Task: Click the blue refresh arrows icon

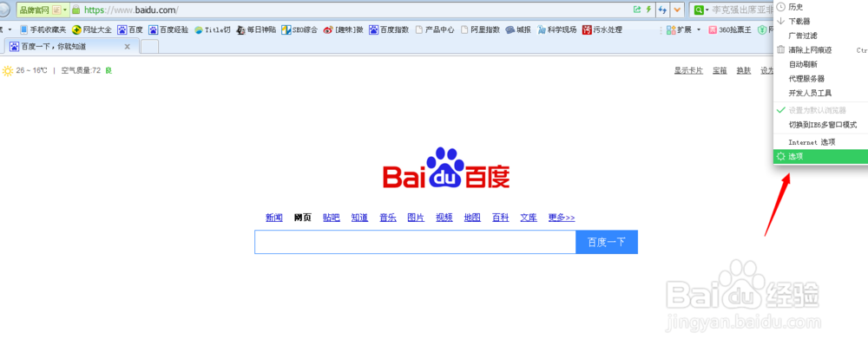Action: (662, 10)
